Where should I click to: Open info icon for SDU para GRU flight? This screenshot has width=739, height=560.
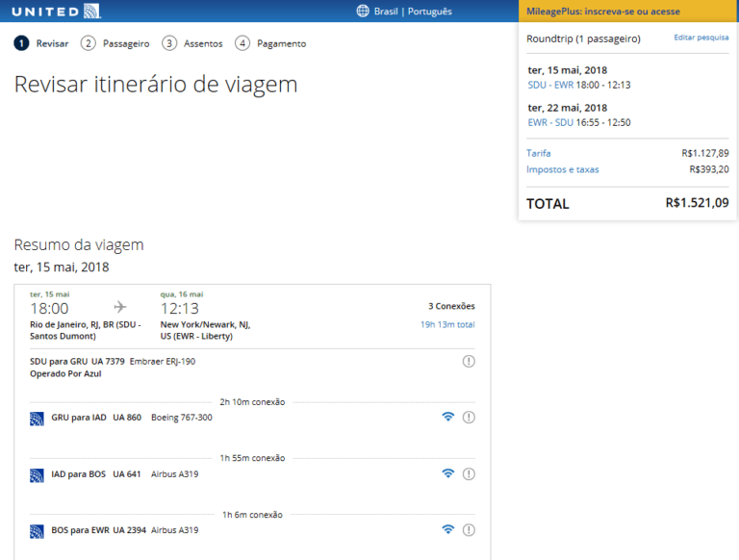469,361
